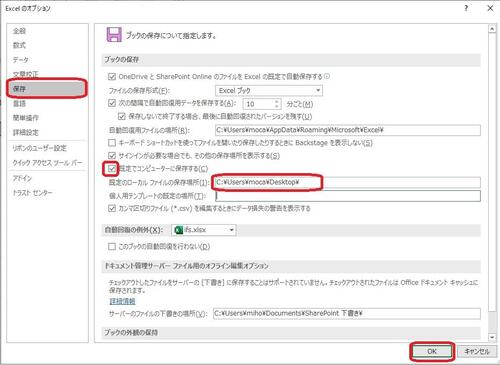Toggle show other save locations checkbox

112,155
